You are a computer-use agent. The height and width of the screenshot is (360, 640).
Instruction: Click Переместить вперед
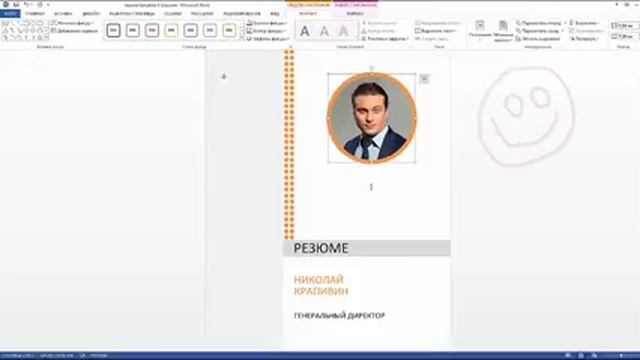click(540, 23)
